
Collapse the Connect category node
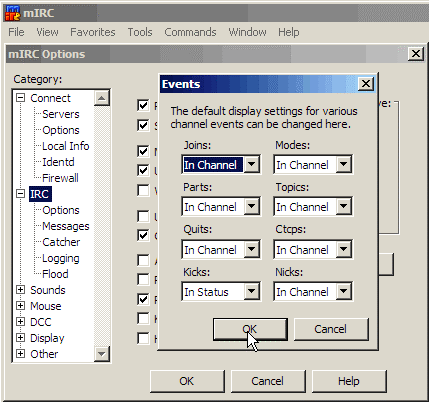coord(21,98)
